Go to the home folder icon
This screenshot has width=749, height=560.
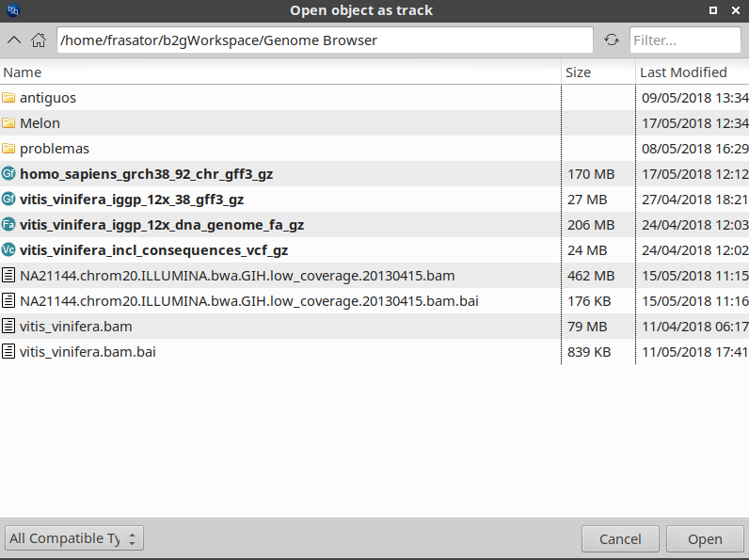click(39, 40)
